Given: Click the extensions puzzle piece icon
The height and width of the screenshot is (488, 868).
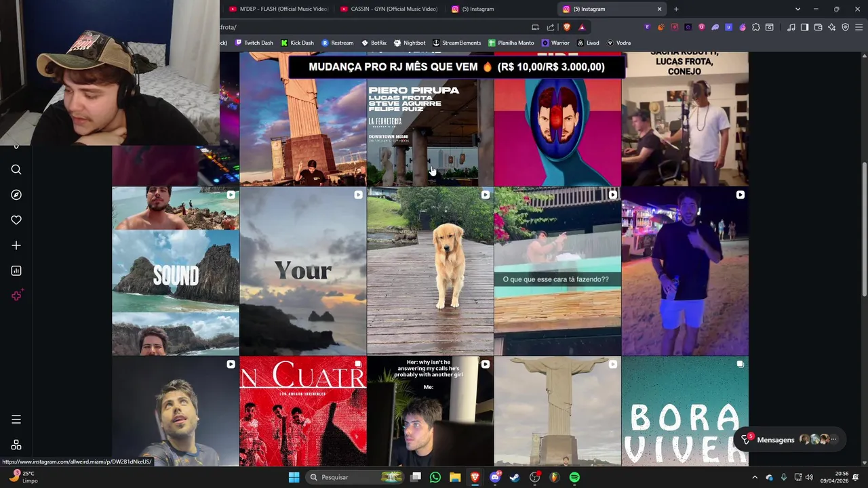Looking at the screenshot, I should (x=756, y=27).
